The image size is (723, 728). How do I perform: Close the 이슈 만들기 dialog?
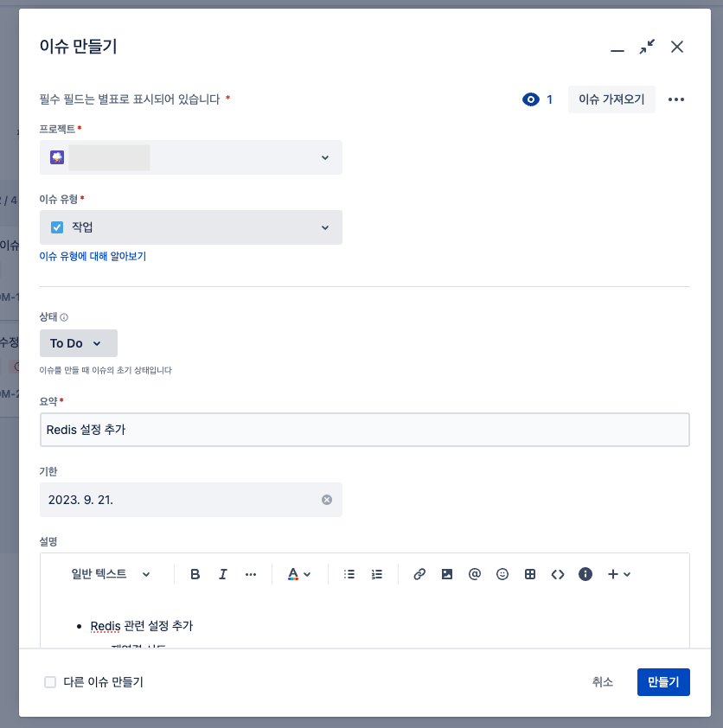click(x=677, y=47)
